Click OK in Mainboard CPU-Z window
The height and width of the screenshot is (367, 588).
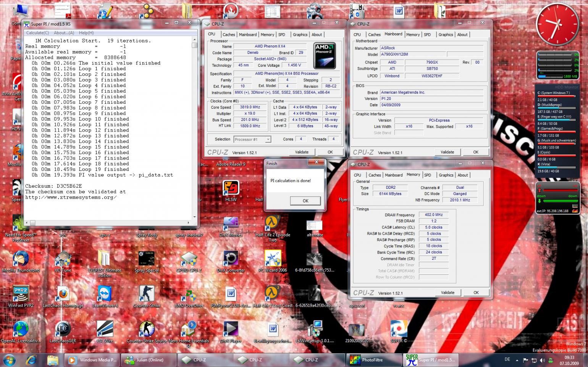[476, 152]
